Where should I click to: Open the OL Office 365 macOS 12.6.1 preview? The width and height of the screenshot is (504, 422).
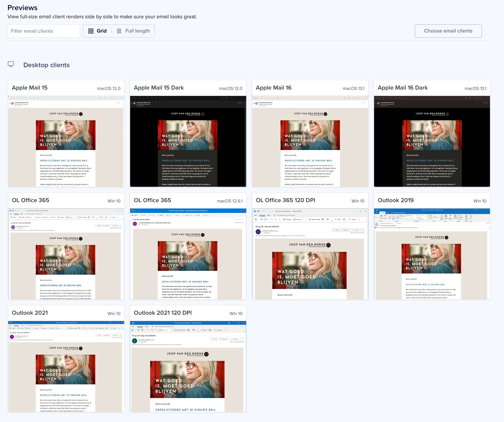[x=188, y=254]
